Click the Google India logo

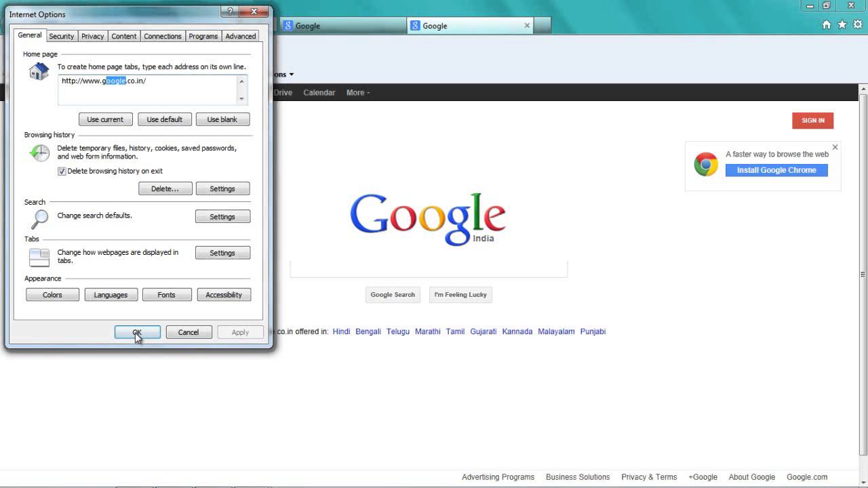click(428, 219)
